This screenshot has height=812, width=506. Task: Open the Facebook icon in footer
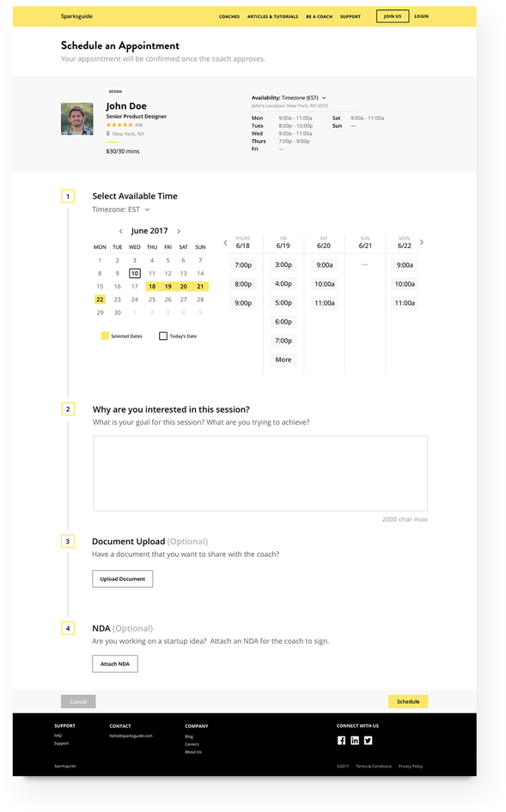tap(341, 741)
